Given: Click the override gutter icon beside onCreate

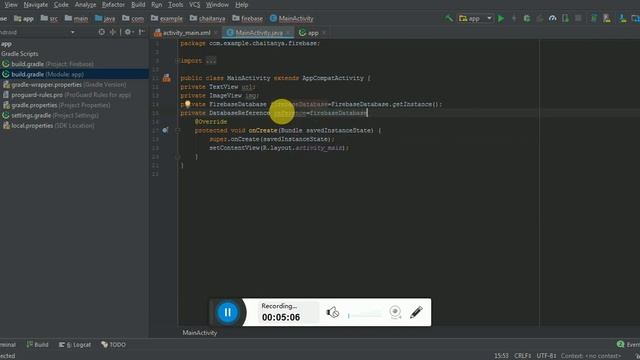Looking at the screenshot, I should pyautogui.click(x=165, y=130).
